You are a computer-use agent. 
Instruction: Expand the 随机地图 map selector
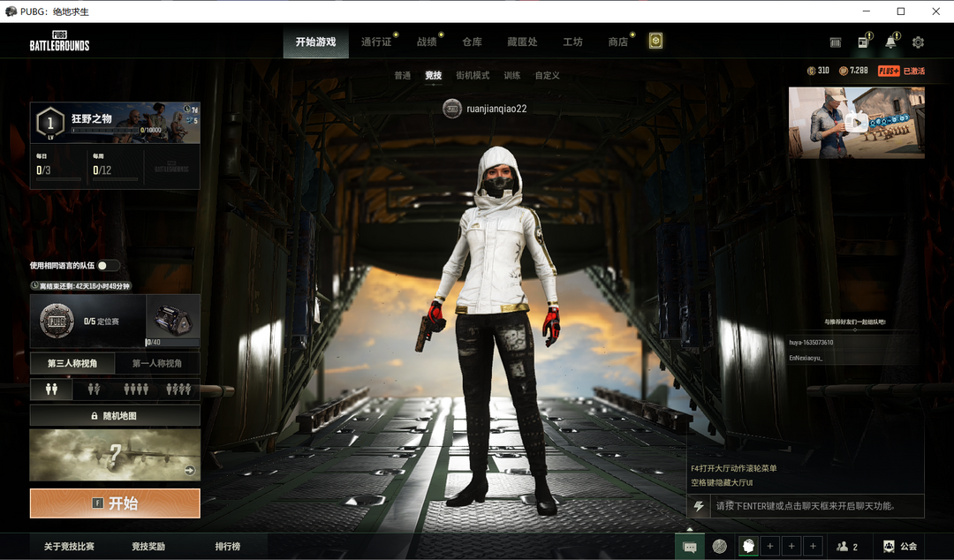115,415
